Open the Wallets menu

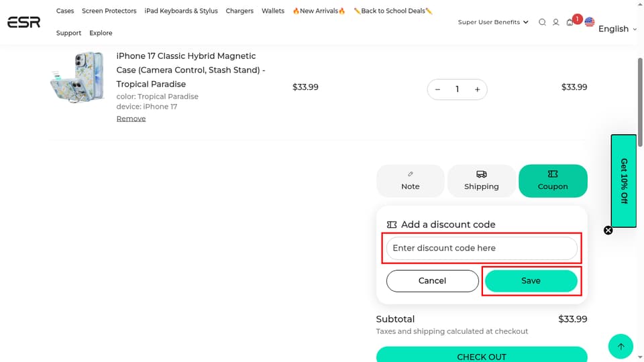(x=273, y=11)
